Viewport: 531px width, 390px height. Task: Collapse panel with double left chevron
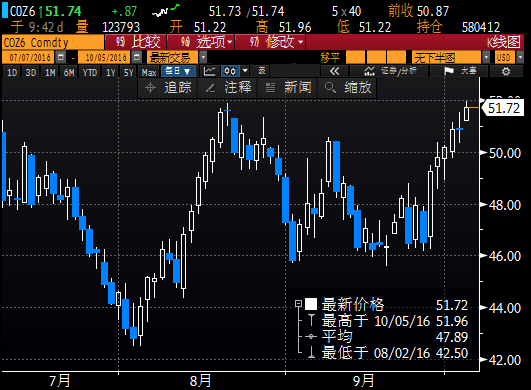click(x=334, y=71)
